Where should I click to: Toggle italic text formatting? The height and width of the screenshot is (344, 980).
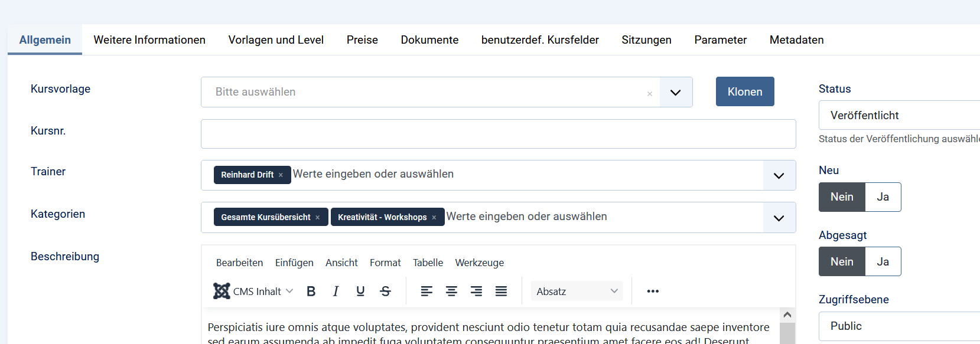336,291
